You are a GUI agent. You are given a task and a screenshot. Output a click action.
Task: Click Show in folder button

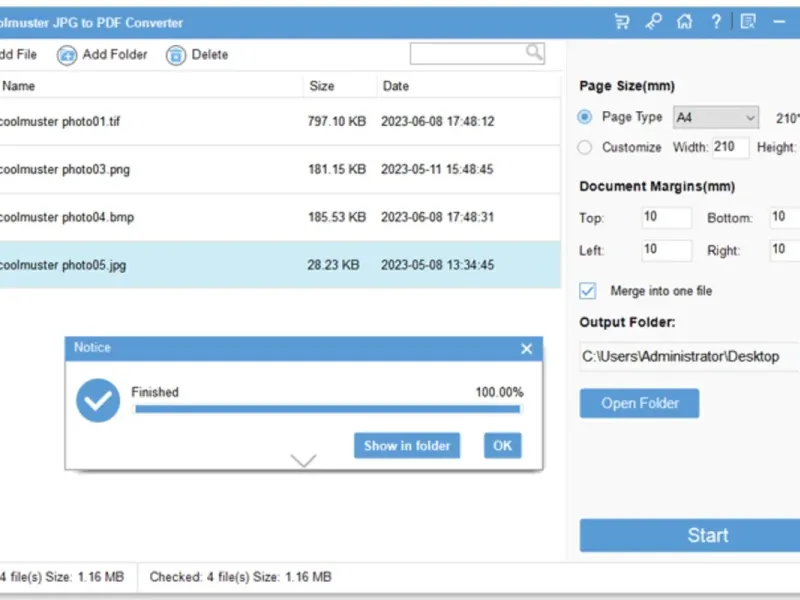point(407,446)
